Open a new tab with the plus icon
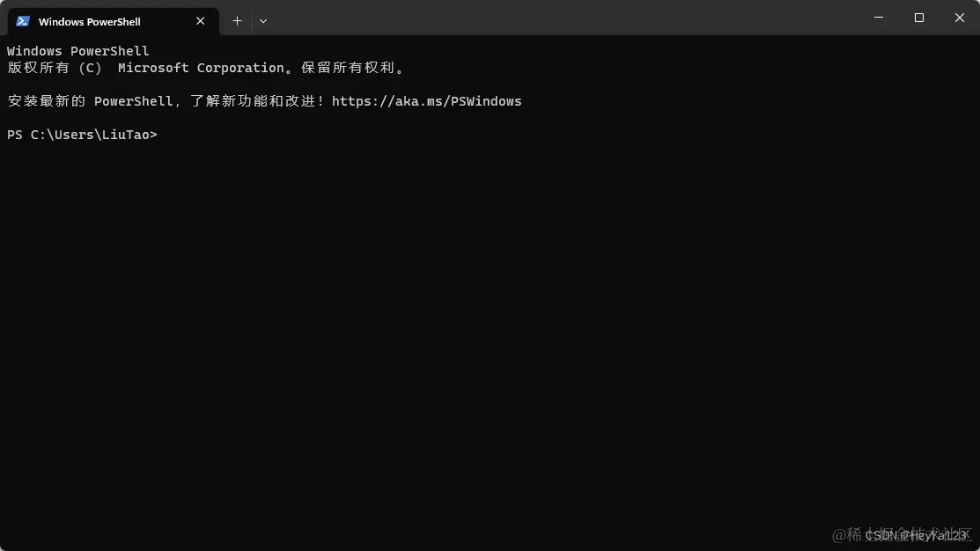Screen dimensions: 980x551 (x=237, y=20)
